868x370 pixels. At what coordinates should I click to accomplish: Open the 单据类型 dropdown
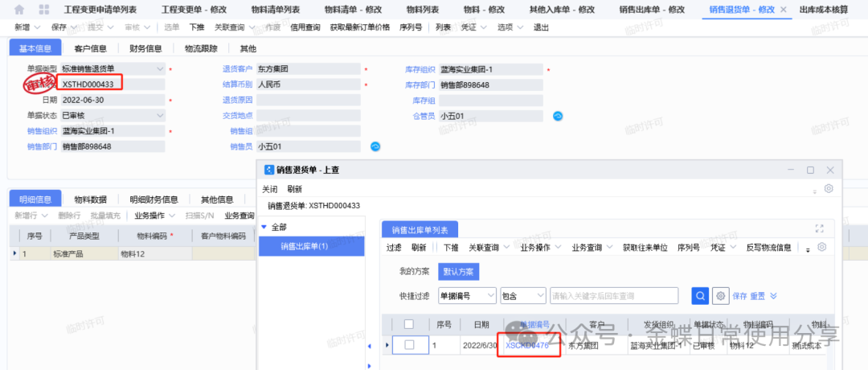[160, 69]
